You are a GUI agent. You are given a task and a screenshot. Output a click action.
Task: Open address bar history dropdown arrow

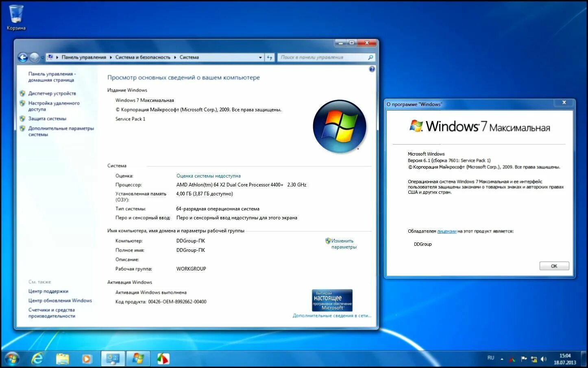260,58
